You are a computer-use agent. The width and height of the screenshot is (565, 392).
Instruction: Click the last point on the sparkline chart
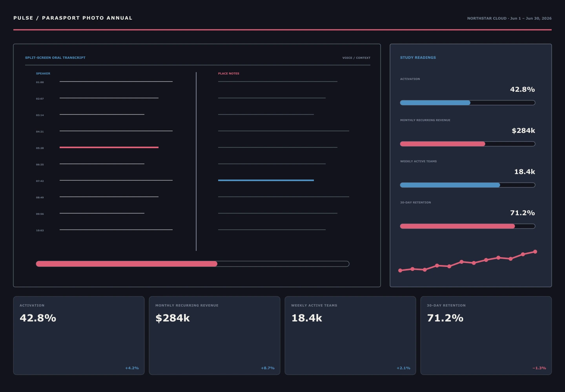point(535,252)
